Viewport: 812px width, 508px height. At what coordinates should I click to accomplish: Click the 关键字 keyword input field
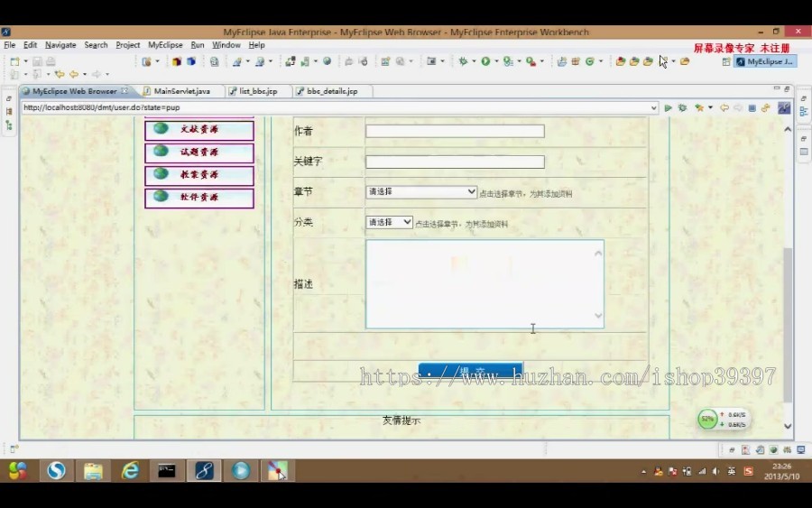pos(455,162)
